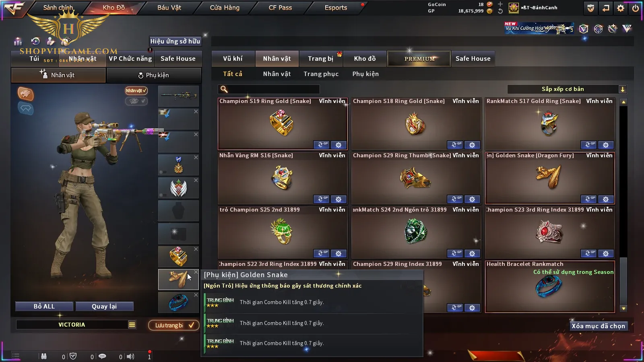Click GP repair icon on Golden Snake item
This screenshot has width=644, height=362.
pos(588,199)
